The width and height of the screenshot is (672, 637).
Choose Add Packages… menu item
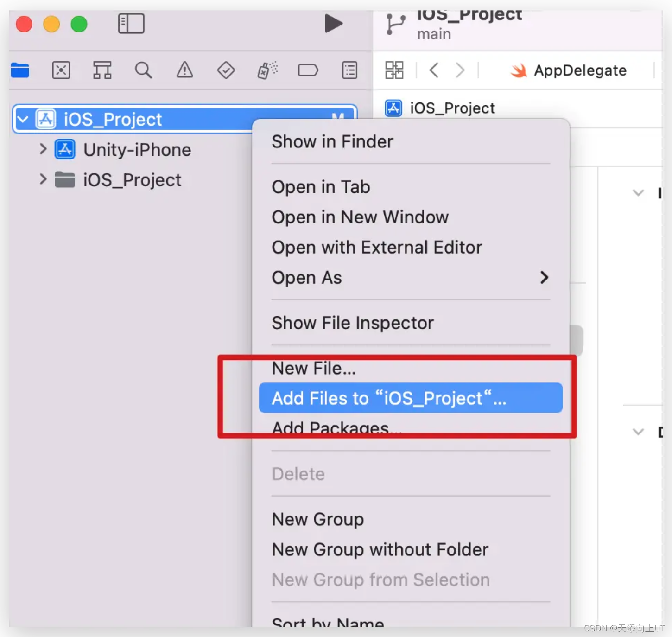[336, 428]
